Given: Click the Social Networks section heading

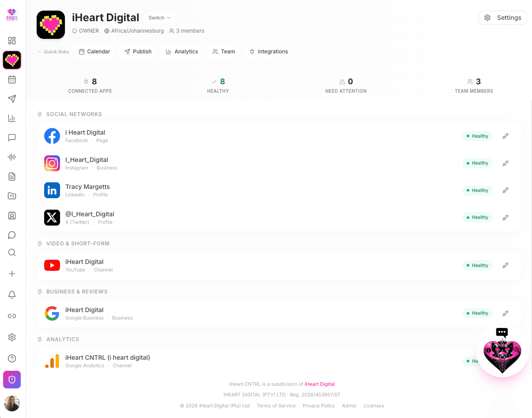Looking at the screenshot, I should (74, 114).
